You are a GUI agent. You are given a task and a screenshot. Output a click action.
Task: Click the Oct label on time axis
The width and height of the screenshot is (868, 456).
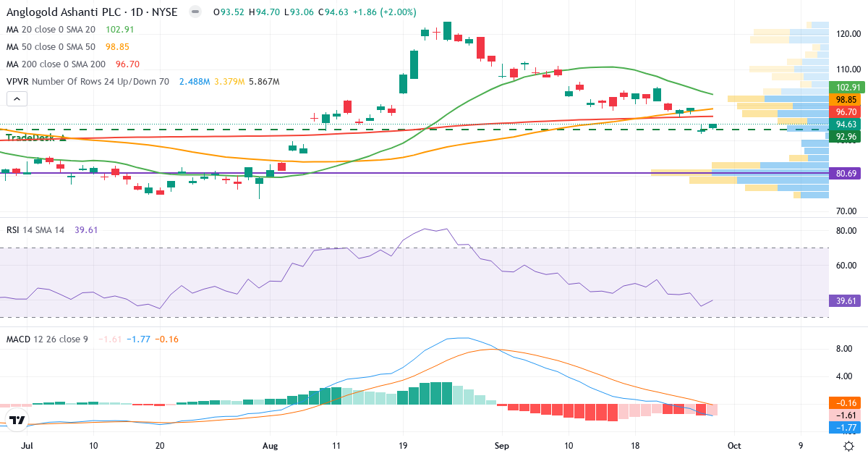point(734,445)
